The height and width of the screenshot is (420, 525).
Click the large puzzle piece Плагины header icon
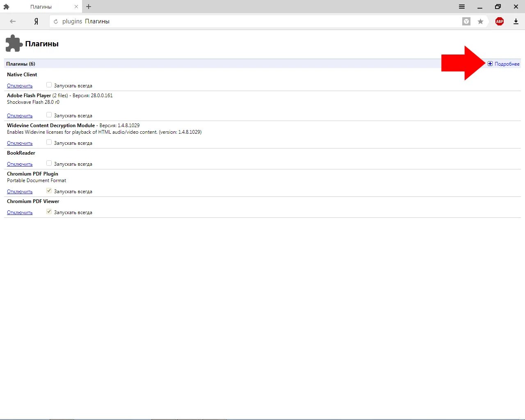[14, 43]
